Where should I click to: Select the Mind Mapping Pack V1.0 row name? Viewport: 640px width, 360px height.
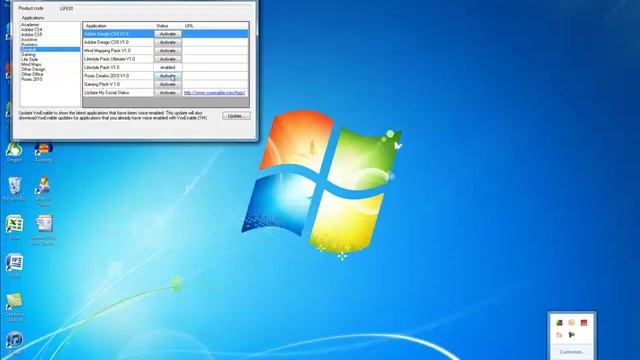point(107,51)
